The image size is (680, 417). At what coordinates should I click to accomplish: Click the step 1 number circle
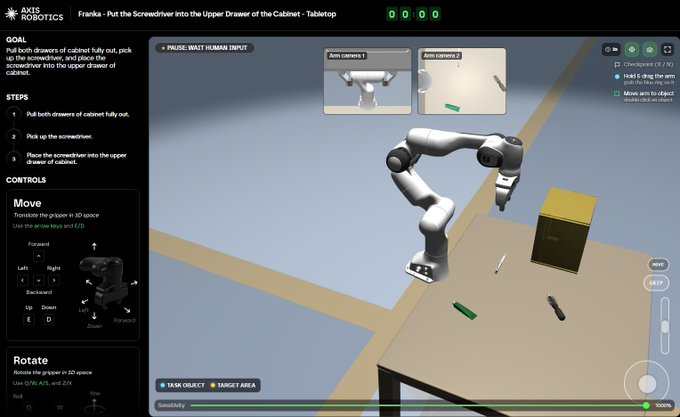(x=14, y=114)
